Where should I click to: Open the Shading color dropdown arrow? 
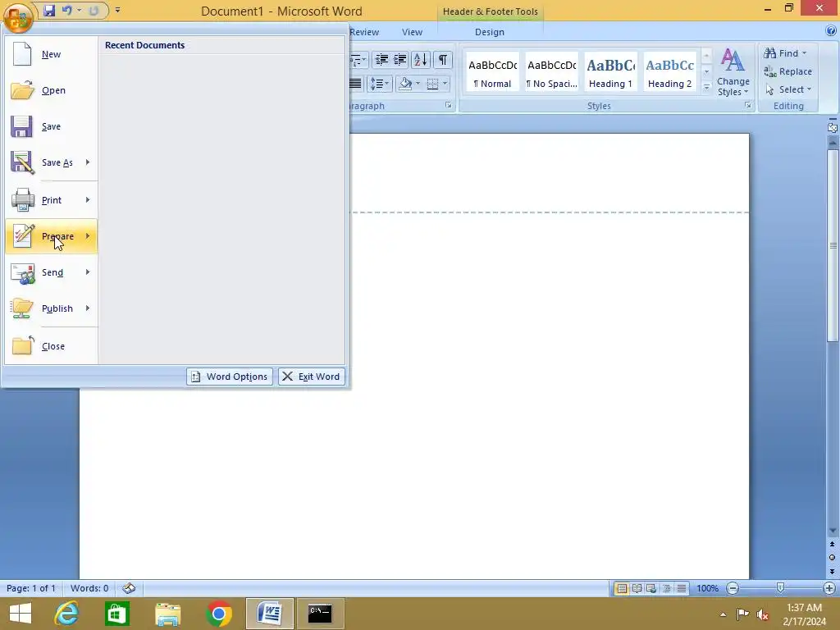click(418, 84)
